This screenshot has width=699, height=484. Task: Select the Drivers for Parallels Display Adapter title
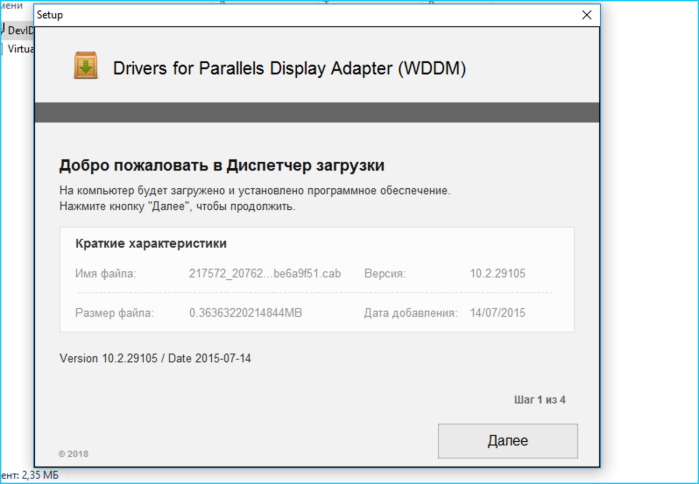289,68
